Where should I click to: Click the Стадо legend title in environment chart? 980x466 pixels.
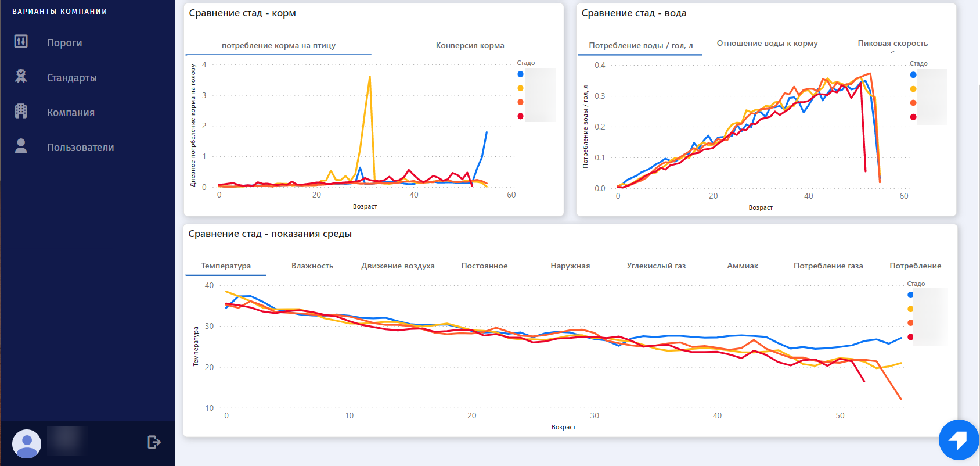[916, 284]
